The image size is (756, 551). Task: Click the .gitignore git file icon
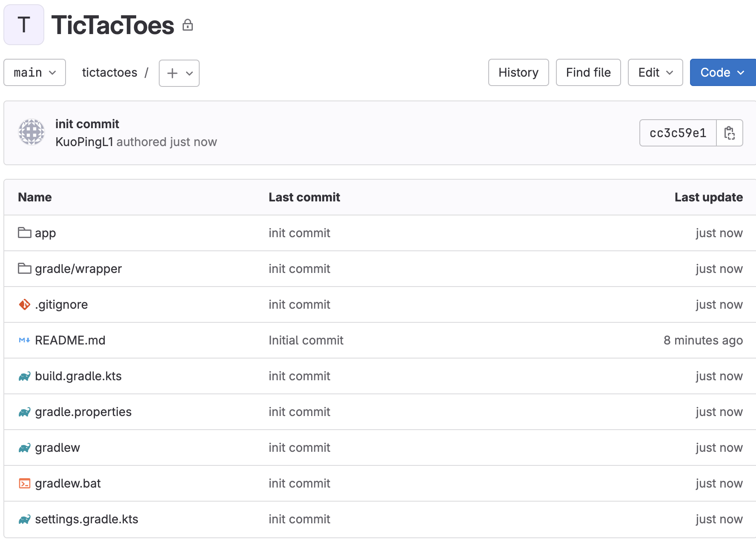(25, 304)
